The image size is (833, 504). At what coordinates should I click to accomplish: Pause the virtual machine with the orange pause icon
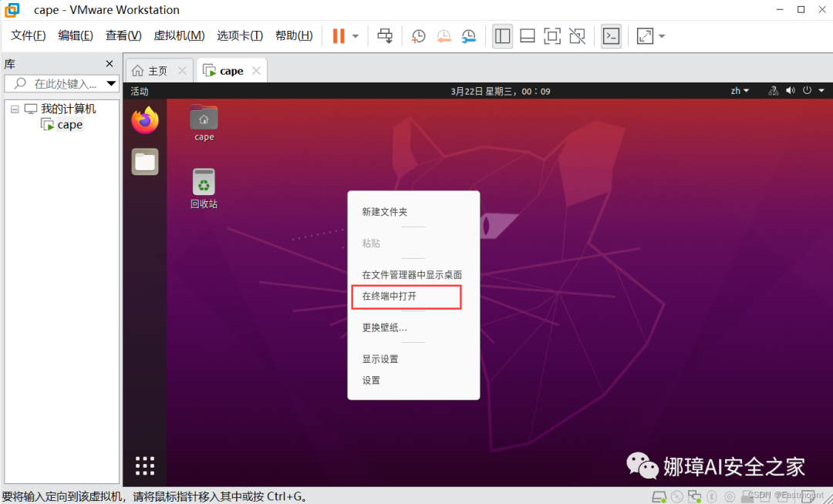pos(339,36)
